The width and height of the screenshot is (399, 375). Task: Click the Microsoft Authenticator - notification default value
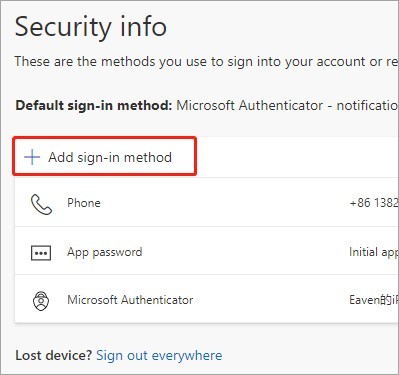pyautogui.click(x=287, y=105)
